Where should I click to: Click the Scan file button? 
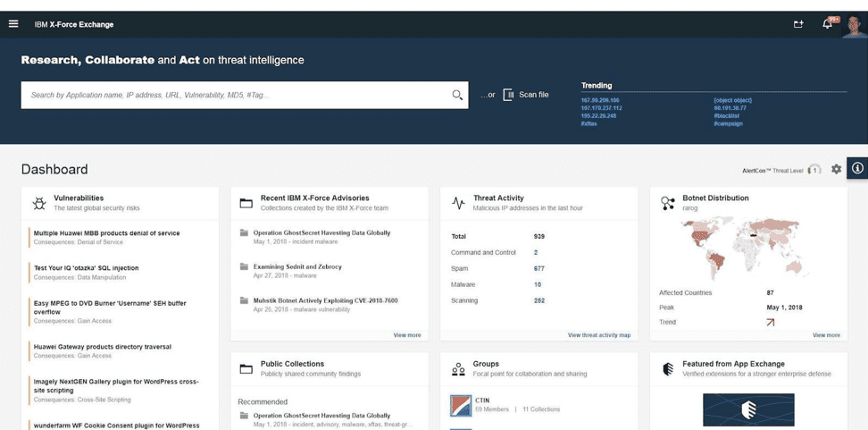pyautogui.click(x=526, y=95)
